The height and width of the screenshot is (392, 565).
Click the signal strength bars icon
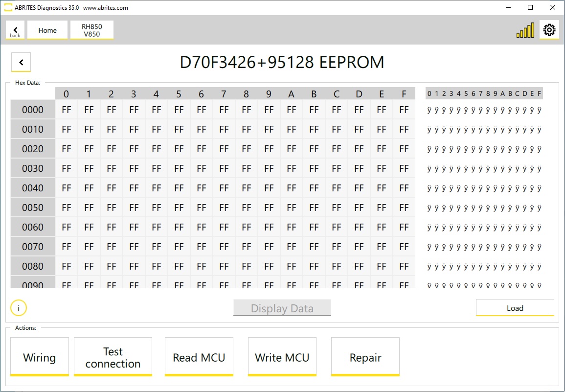(x=525, y=30)
